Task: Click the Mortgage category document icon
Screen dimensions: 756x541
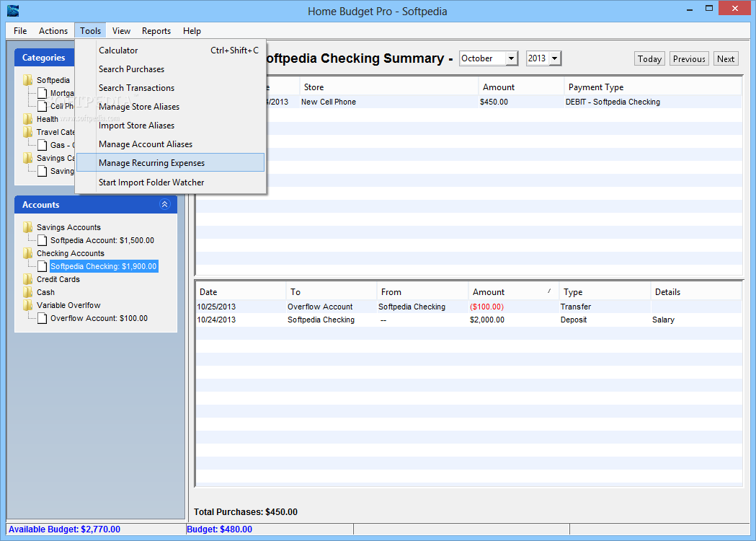Action: [43, 93]
